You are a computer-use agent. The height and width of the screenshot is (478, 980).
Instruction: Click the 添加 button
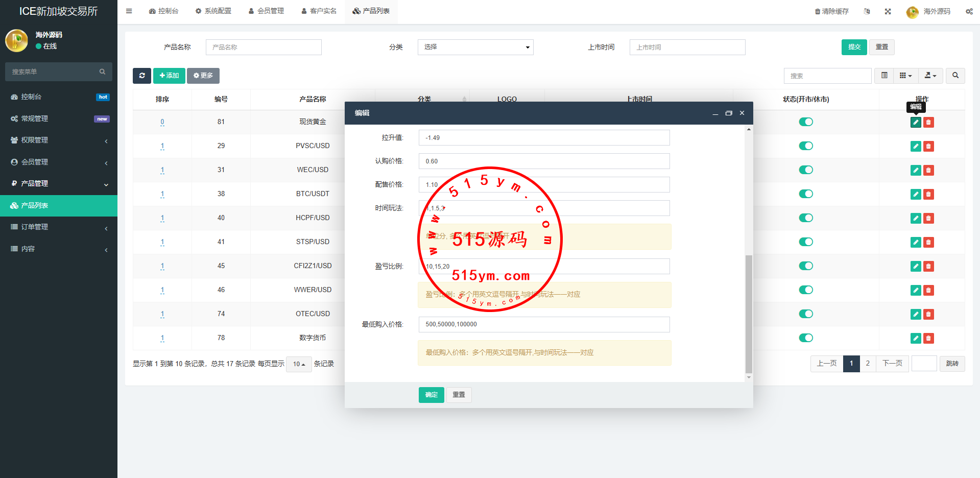pyautogui.click(x=169, y=76)
